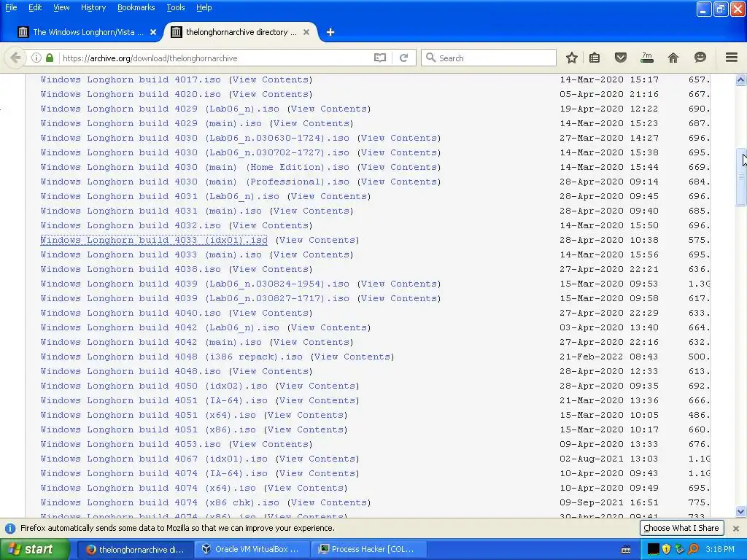747x560 pixels.
Task: Open build 4067 (idx01).iso link
Action: [154, 459]
